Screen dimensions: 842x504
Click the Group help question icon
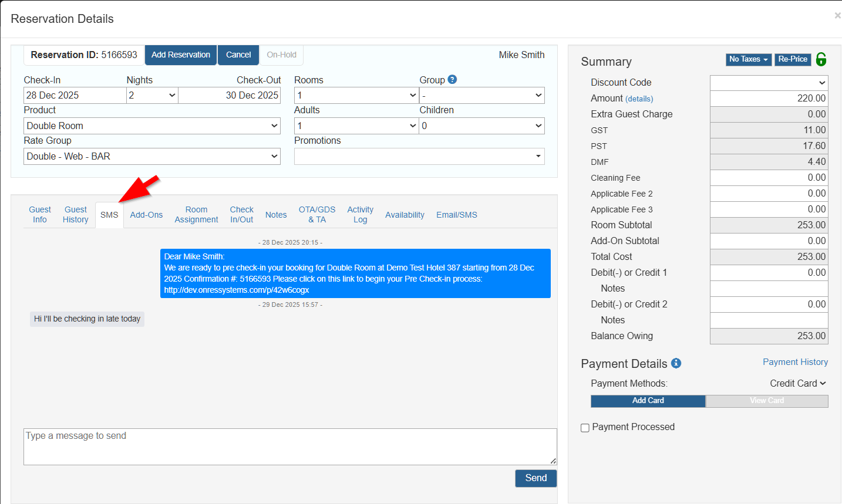pos(452,80)
